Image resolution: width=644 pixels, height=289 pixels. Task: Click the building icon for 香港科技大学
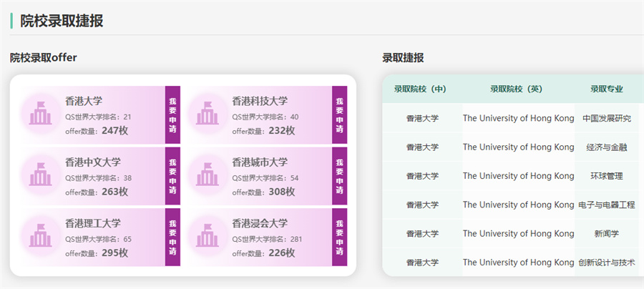(207, 113)
